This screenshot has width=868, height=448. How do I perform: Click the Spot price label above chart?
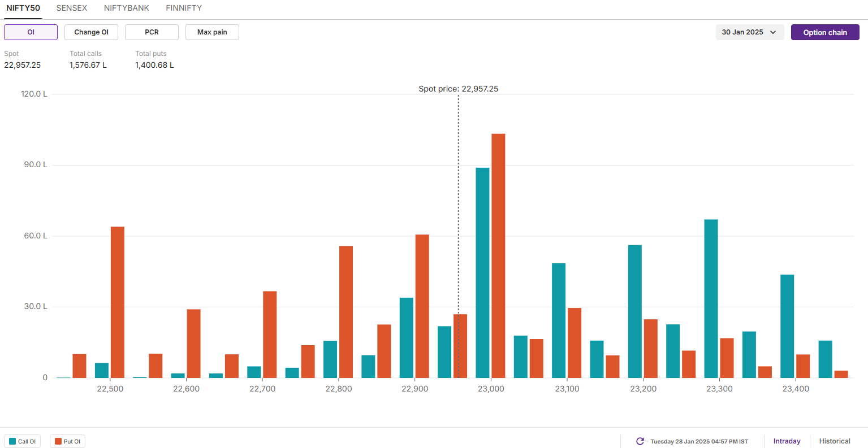coord(458,89)
